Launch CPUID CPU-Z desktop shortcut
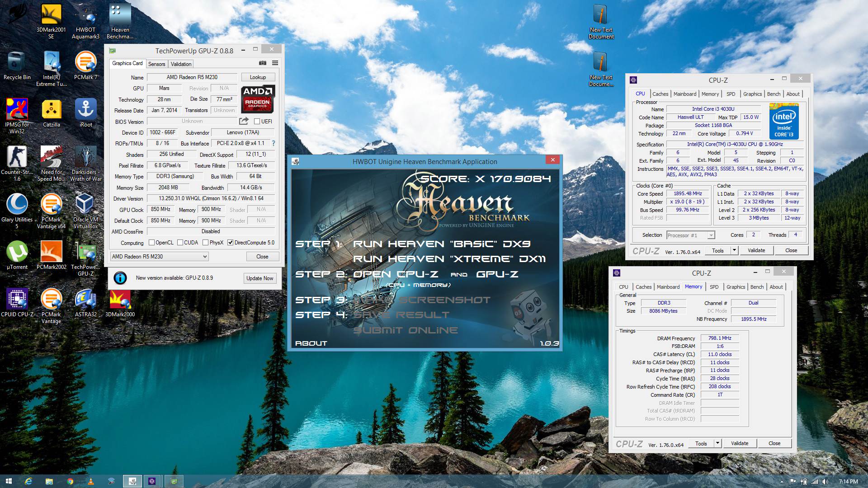Screen dimensions: 868x488 17,303
